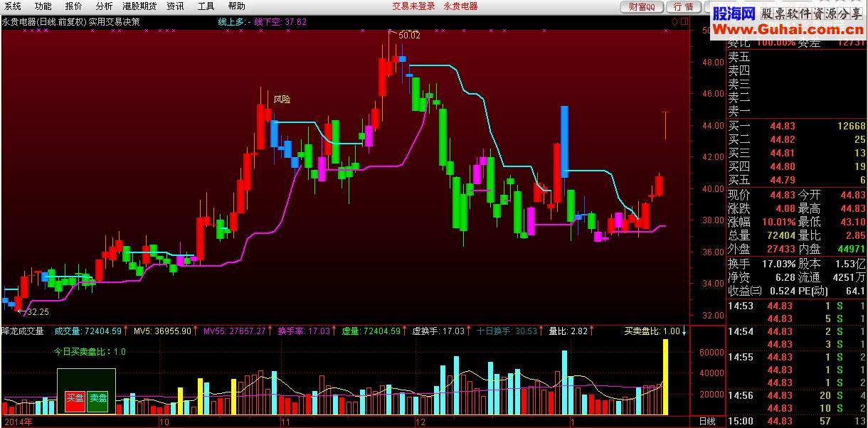
Task: Click the 日线 period selector
Action: pyautogui.click(x=707, y=422)
